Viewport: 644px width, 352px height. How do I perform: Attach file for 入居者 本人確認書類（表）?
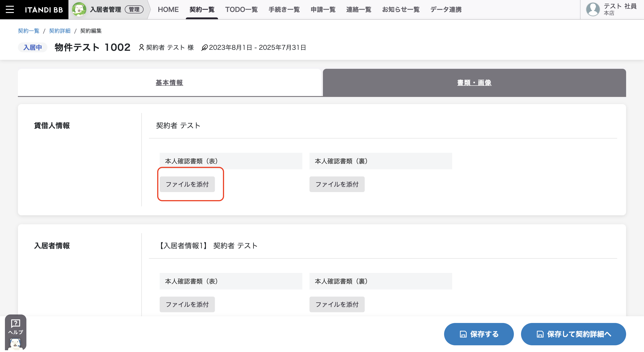[x=187, y=304]
